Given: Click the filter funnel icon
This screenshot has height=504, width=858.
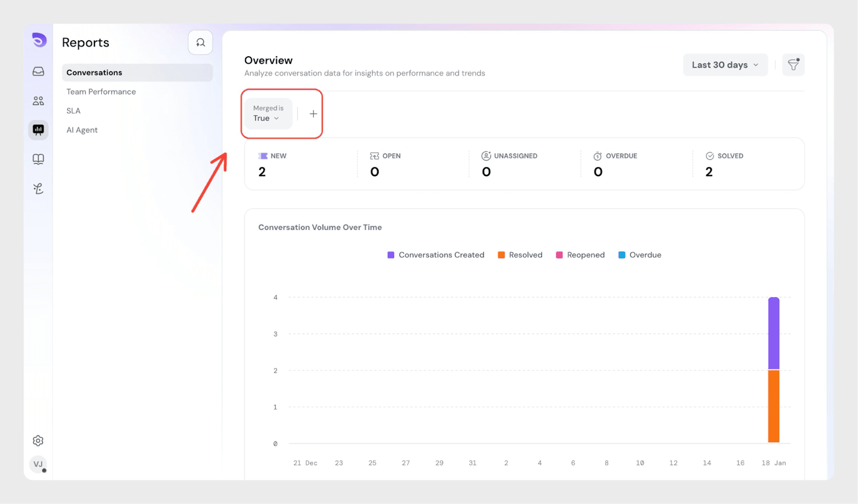Looking at the screenshot, I should [x=793, y=65].
